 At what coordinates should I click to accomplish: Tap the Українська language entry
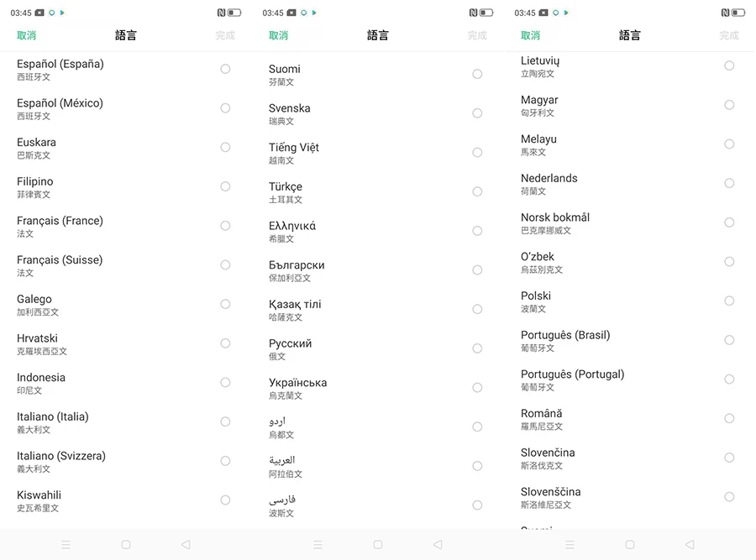coord(297,388)
